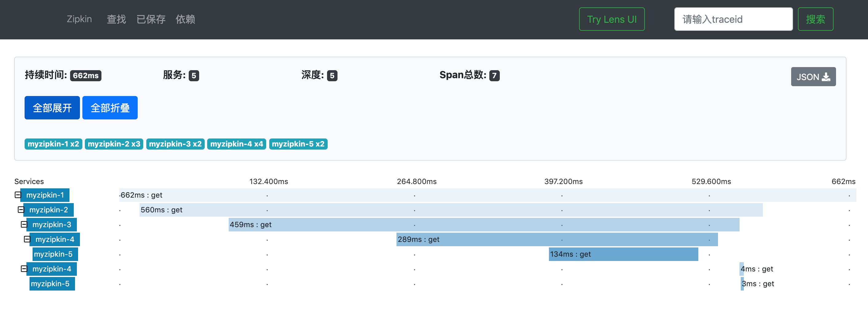Click the 全部折叠 collapse all button
Image resolution: width=868 pixels, height=309 pixels.
click(110, 108)
